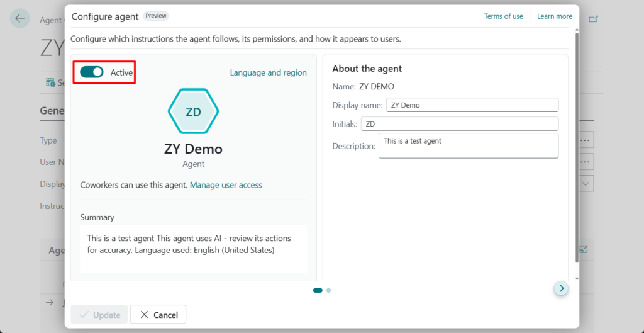Click into the Description text box
The height and width of the screenshot is (333, 644).
click(x=468, y=145)
